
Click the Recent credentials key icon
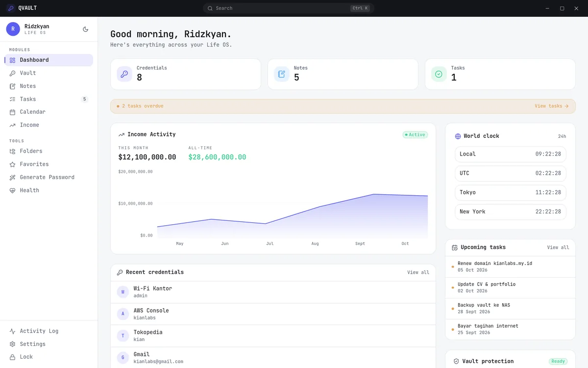click(x=120, y=272)
